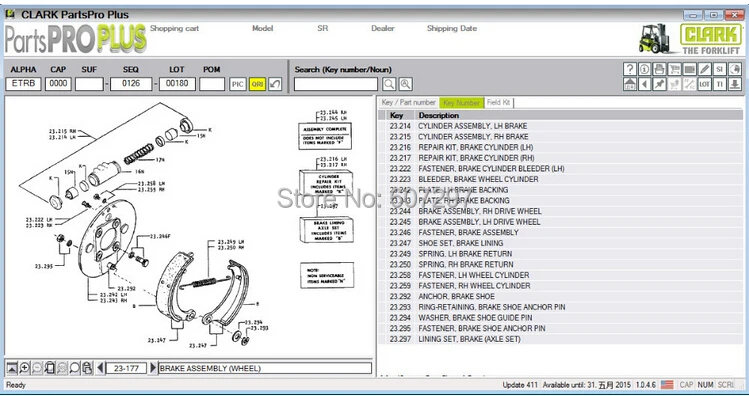
Task: Click the plain magnifier zoom icon
Action: pyautogui.click(x=75, y=368)
